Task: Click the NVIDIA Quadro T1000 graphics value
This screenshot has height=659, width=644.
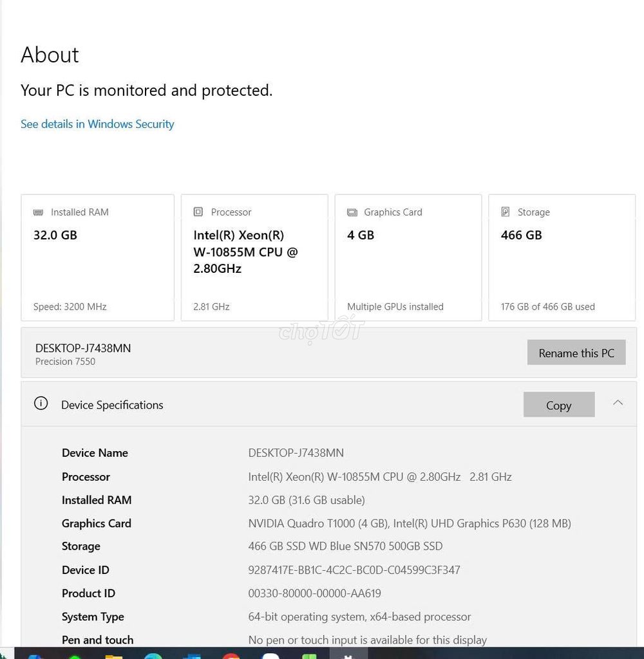Action: [410, 523]
